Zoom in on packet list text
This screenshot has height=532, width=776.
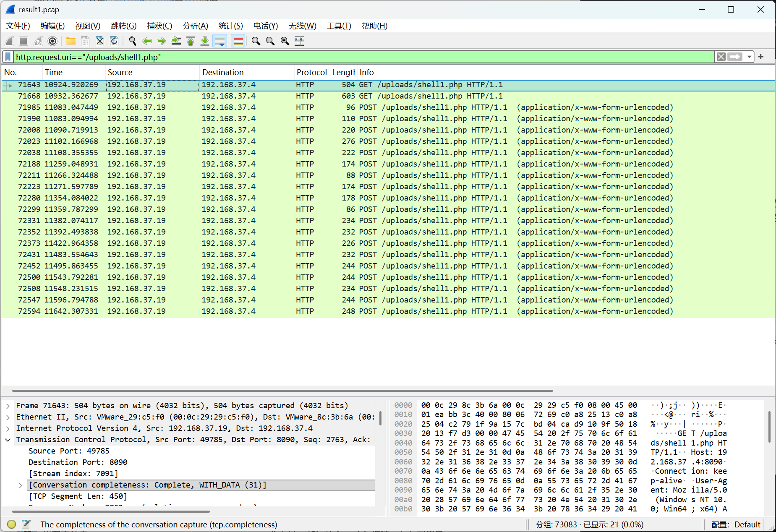256,41
